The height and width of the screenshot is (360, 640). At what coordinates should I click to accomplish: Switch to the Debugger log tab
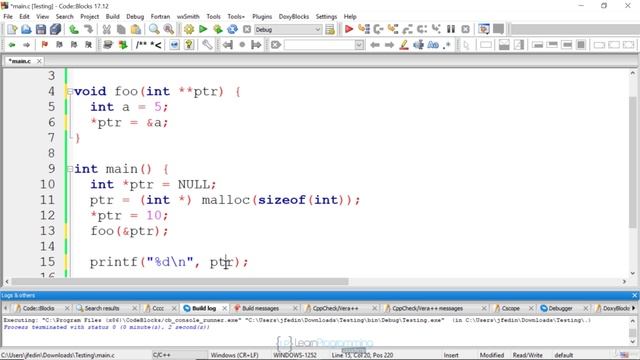[560, 308]
